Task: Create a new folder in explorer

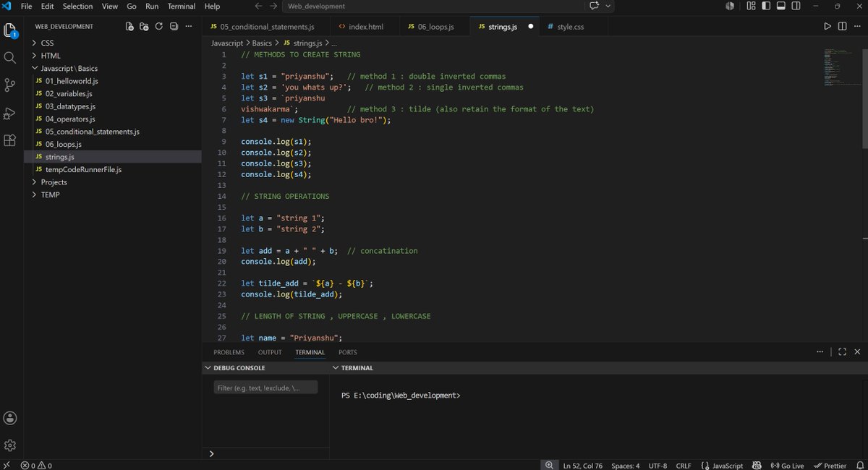Action: click(144, 27)
